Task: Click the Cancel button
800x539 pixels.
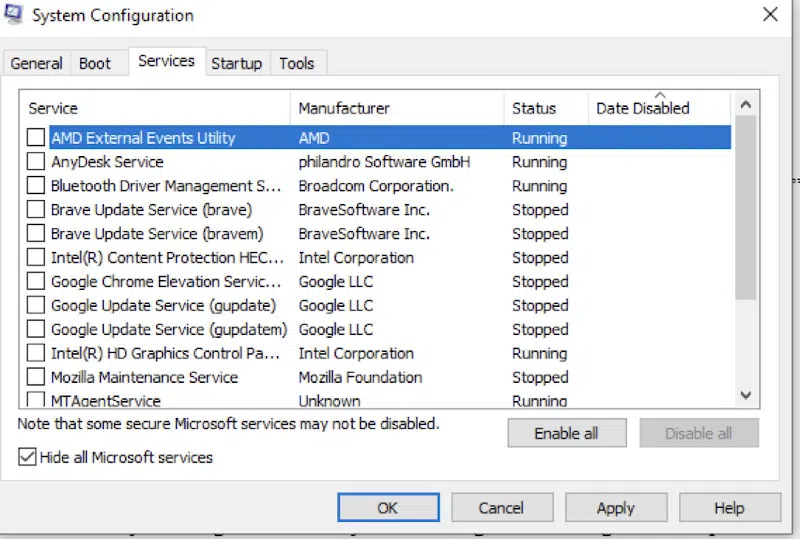Action: point(501,508)
